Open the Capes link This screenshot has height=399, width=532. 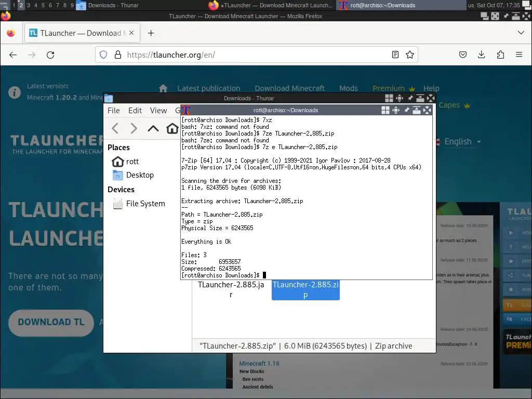point(454,105)
